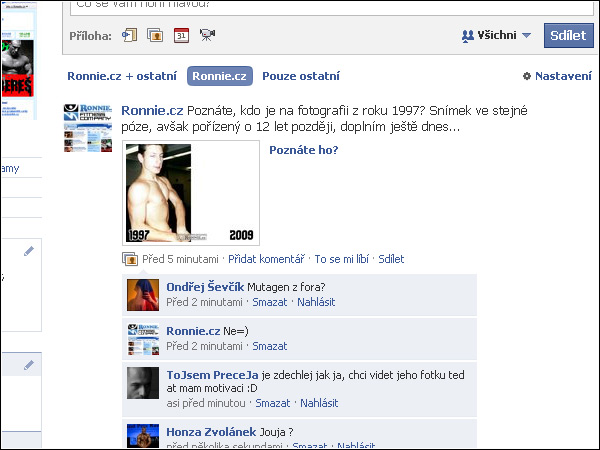The image size is (600, 450).
Task: Click the lower pencil edit icon in the left sidebar
Action: pyautogui.click(x=29, y=365)
